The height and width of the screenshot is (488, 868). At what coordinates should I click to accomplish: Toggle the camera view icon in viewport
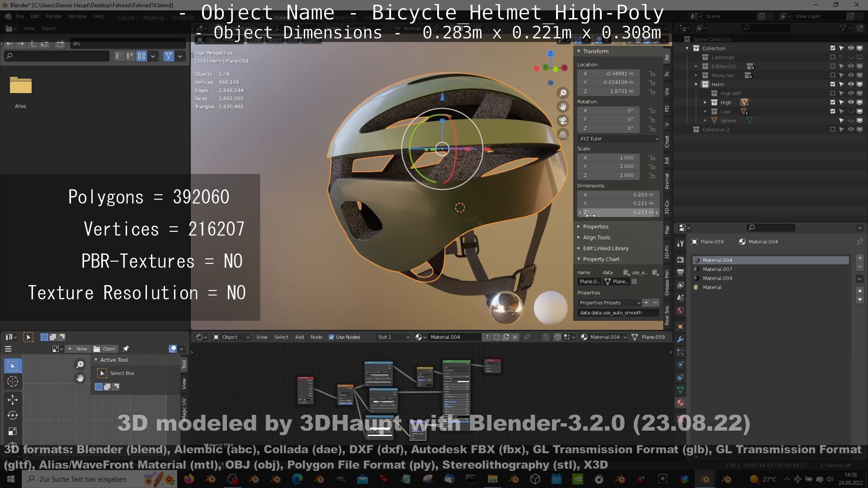pos(563,121)
